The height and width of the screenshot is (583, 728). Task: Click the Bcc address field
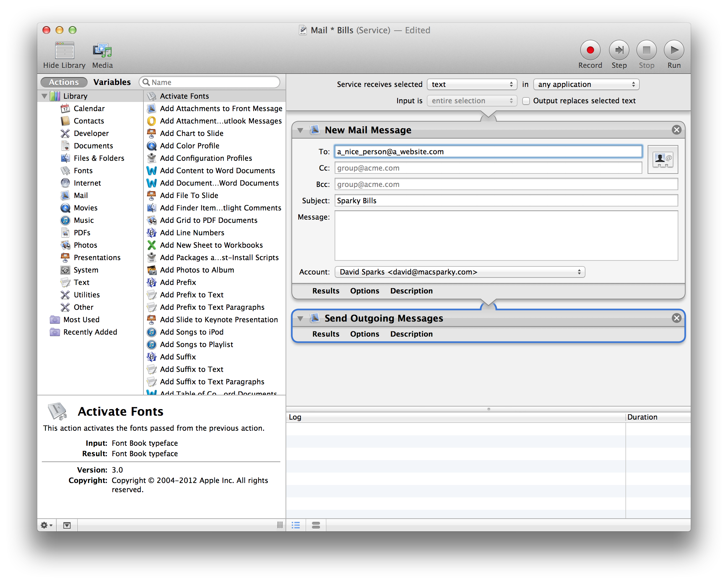pyautogui.click(x=506, y=184)
